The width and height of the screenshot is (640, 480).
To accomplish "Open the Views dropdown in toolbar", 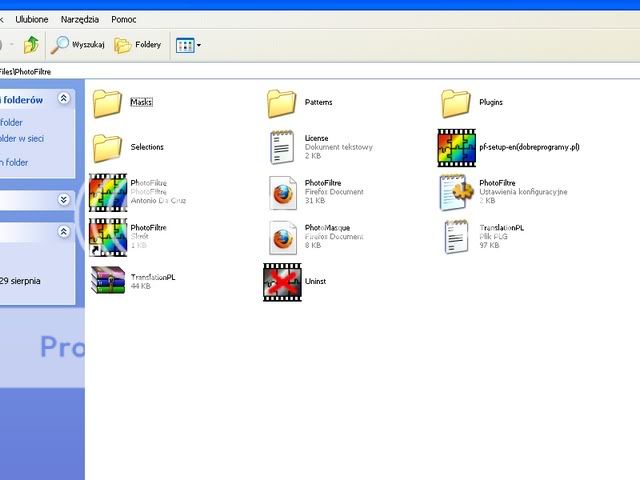I will tap(188, 45).
